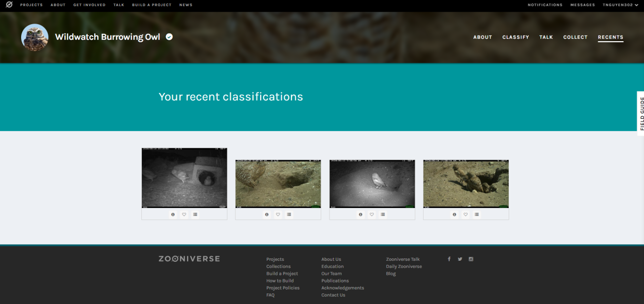Open About in the top navigation
Viewport: 644px width, 304px height.
(58, 5)
